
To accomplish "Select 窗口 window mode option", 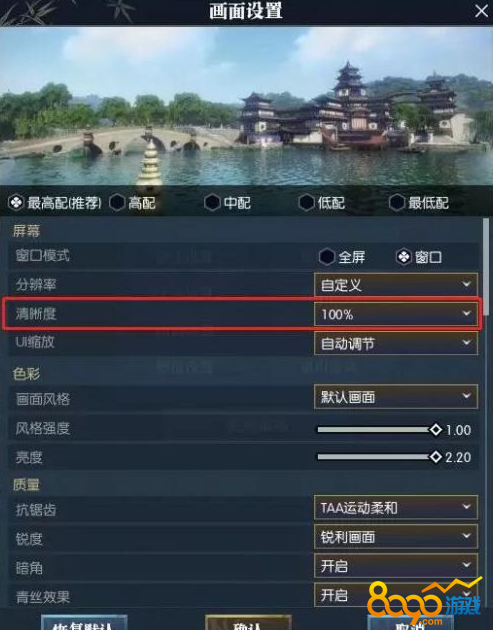I will [404, 257].
